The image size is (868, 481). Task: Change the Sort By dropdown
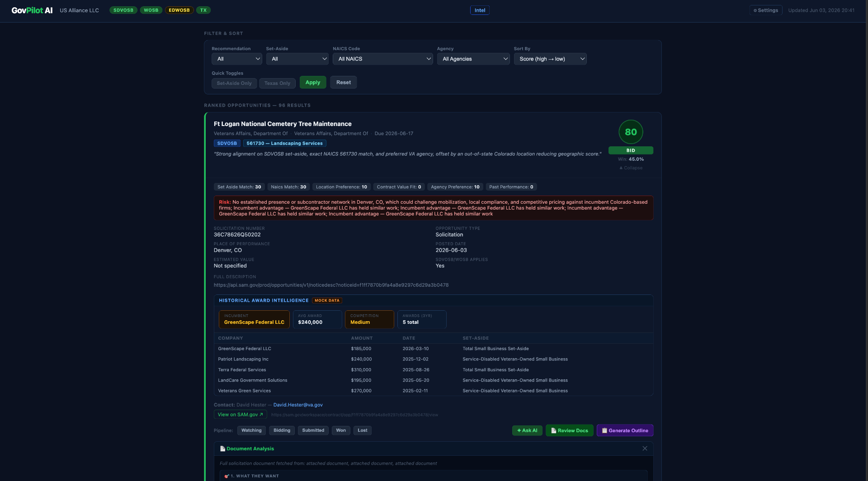click(550, 59)
